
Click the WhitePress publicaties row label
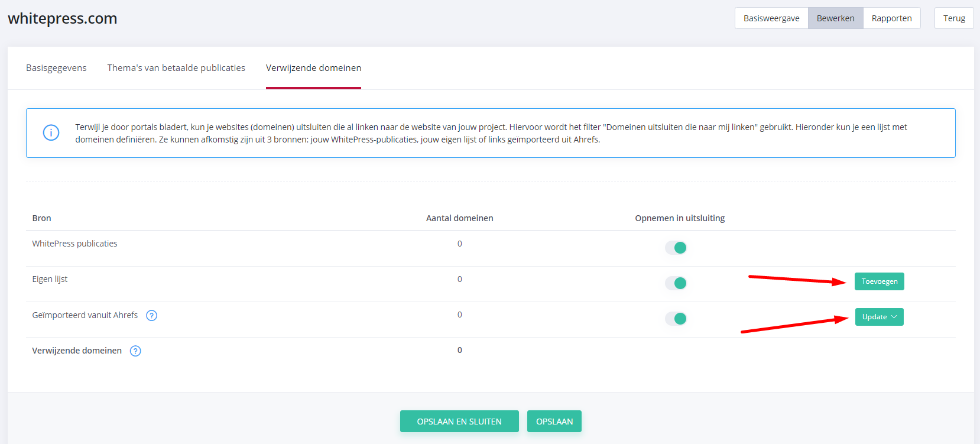74,244
